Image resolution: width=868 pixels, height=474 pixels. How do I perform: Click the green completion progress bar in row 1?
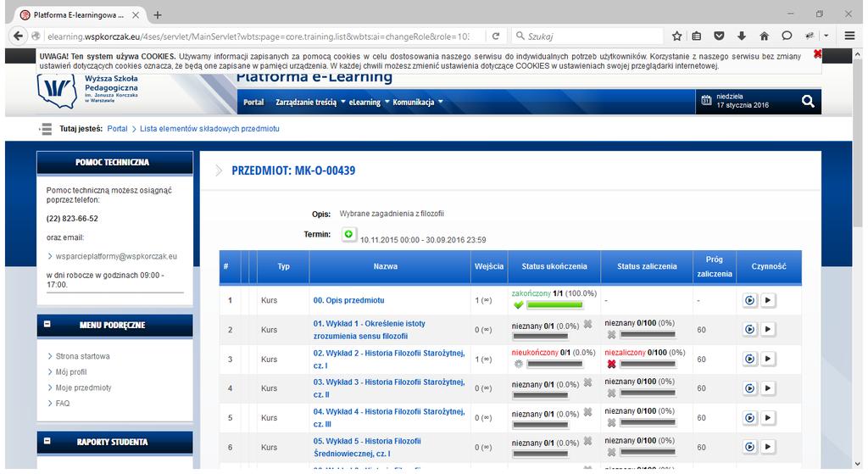(554, 304)
